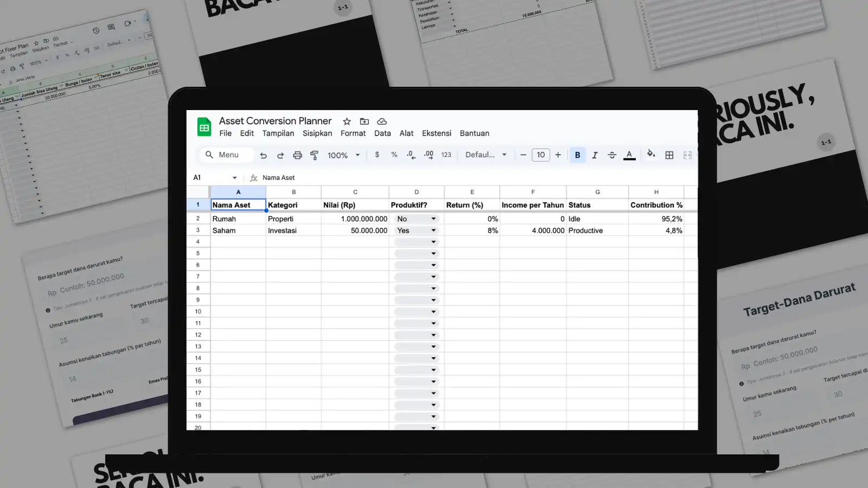868x488 pixels.
Task: Click the increase font size plus button
Action: [x=558, y=155]
